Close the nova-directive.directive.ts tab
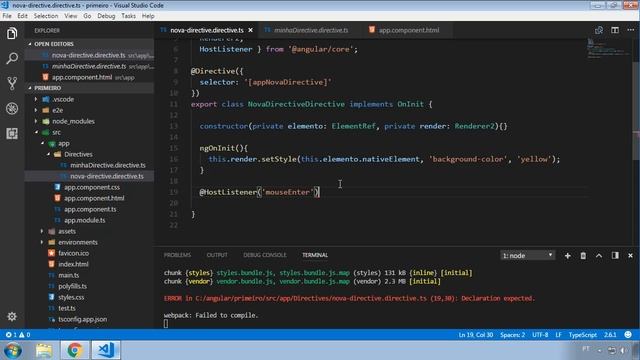640x360 pixels. [251, 30]
